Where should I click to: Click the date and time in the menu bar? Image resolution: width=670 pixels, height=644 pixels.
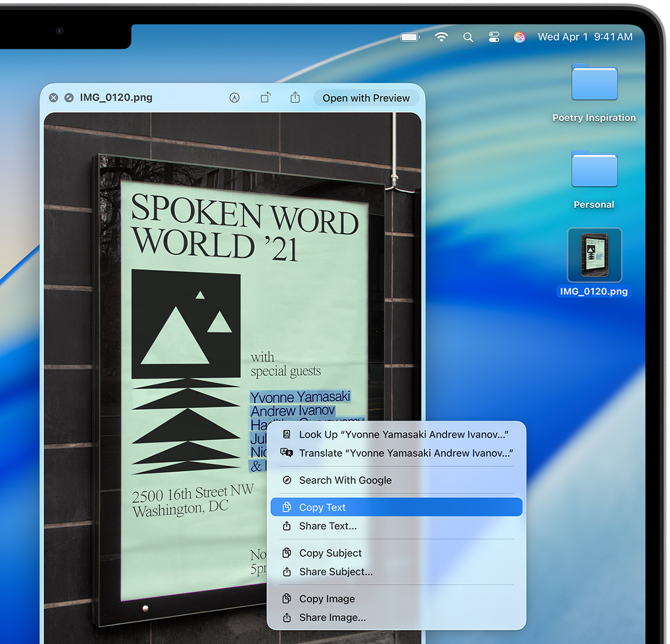pyautogui.click(x=585, y=37)
